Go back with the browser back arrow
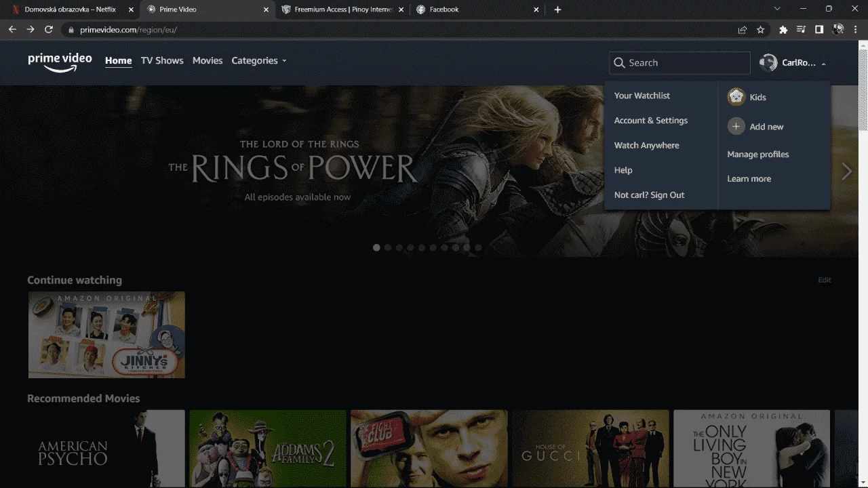 12,30
